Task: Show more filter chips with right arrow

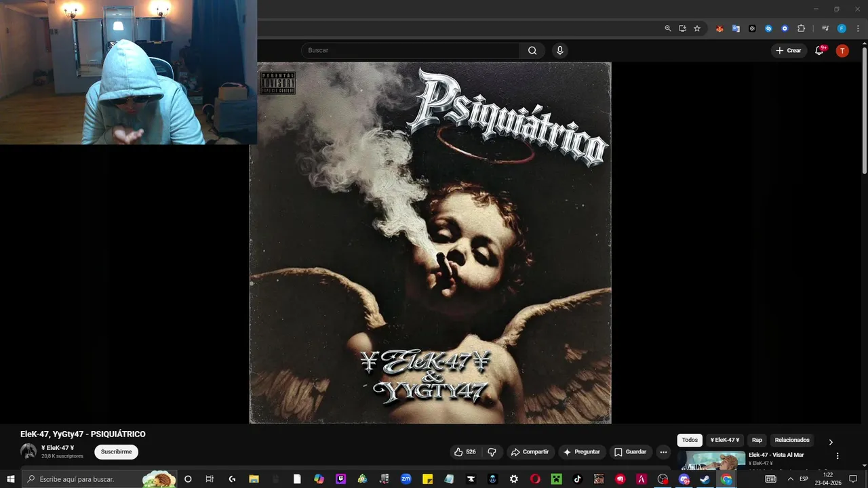Action: tap(831, 442)
